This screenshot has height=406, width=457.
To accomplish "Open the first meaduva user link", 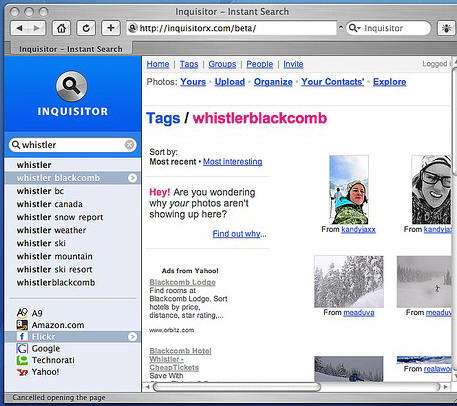I will pos(359,313).
